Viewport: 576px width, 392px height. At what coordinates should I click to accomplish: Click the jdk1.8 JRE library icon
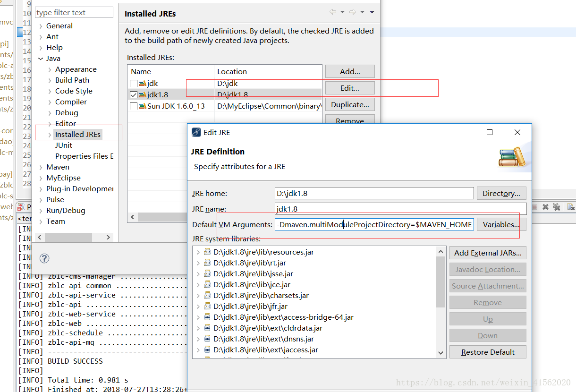point(143,95)
